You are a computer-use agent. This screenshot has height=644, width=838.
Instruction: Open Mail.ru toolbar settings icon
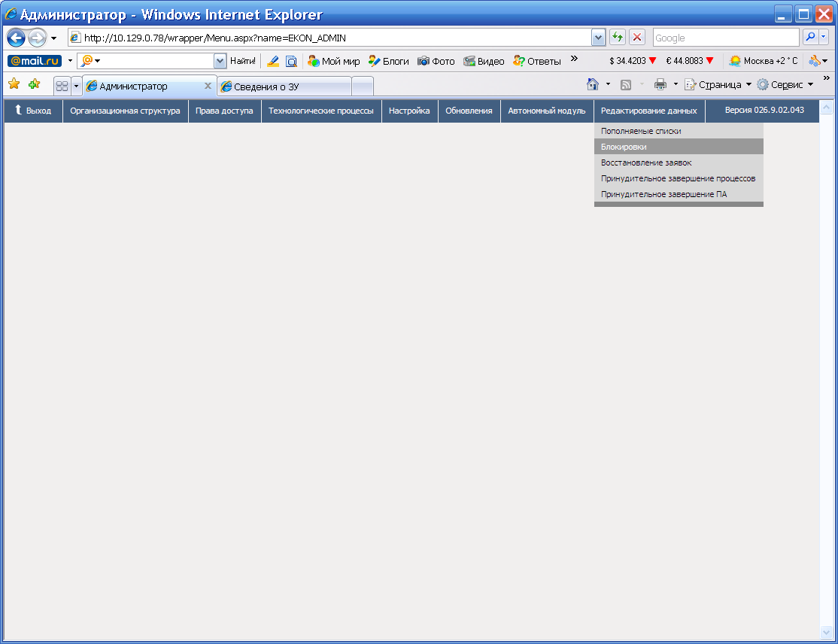pyautogui.click(x=818, y=61)
